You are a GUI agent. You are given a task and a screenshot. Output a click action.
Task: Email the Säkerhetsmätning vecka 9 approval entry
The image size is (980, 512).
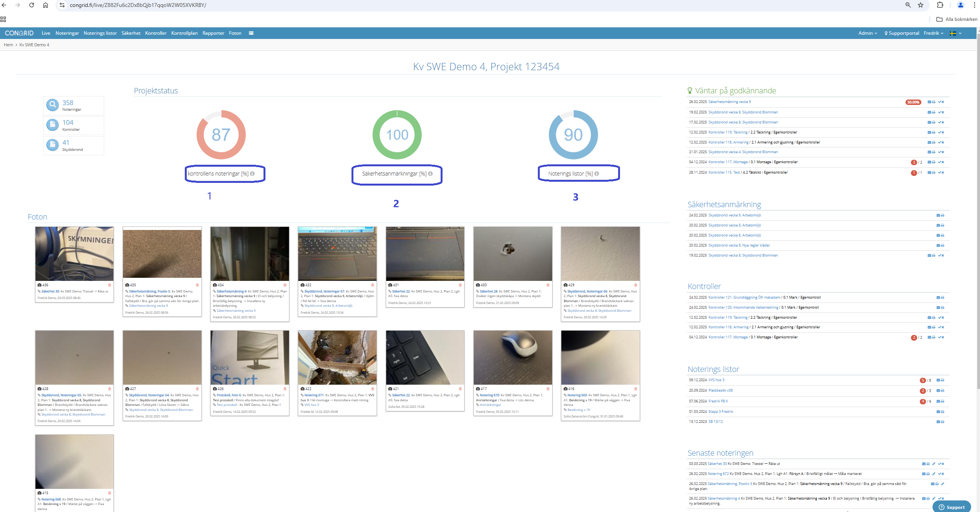coord(929,102)
